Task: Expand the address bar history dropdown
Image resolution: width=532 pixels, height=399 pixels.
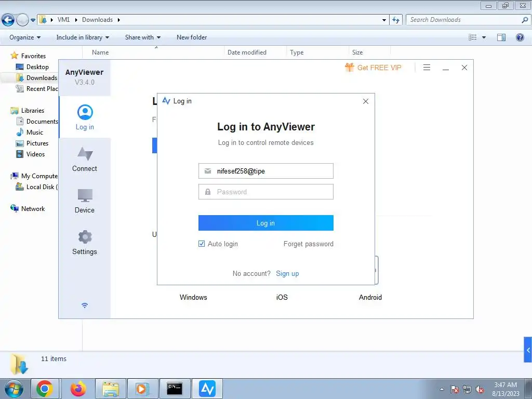Action: tap(384, 20)
